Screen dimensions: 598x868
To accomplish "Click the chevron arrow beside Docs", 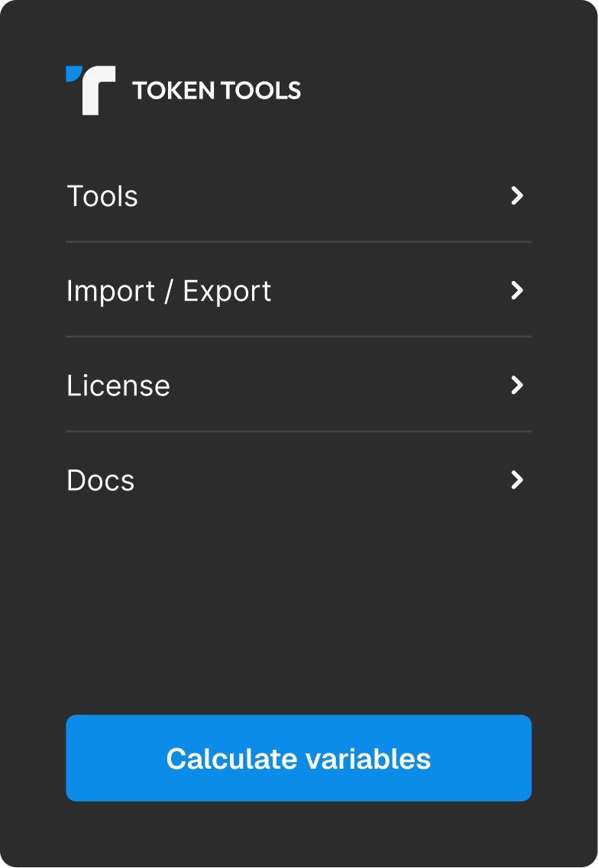I will click(x=517, y=480).
